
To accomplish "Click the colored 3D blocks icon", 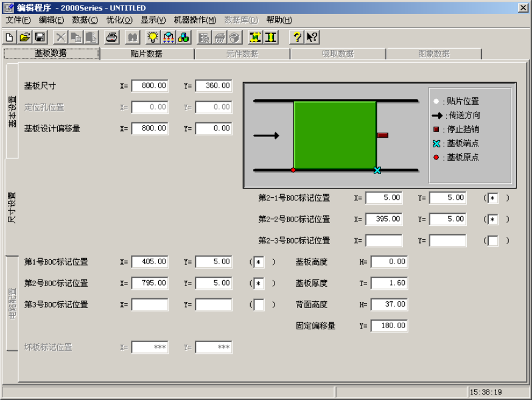I will point(184,37).
